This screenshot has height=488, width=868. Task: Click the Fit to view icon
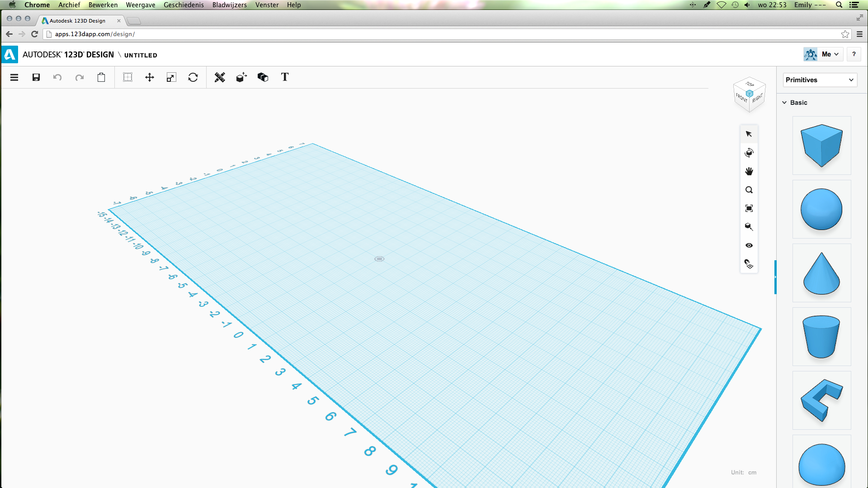point(749,208)
